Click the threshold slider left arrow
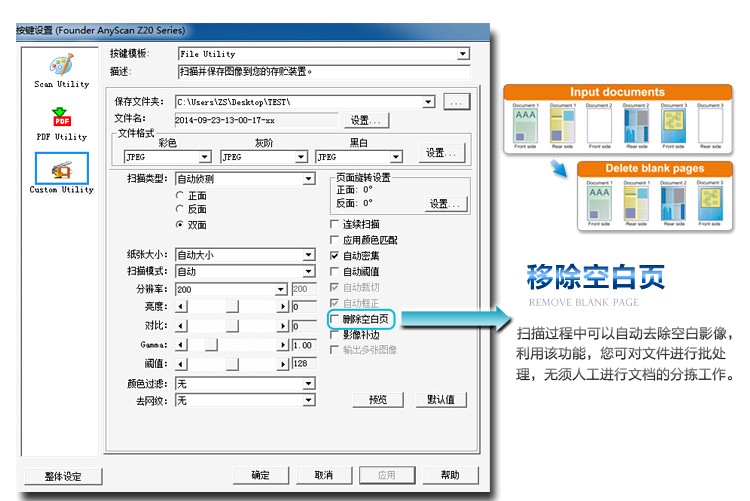This screenshot has height=501, width=750. (x=181, y=364)
